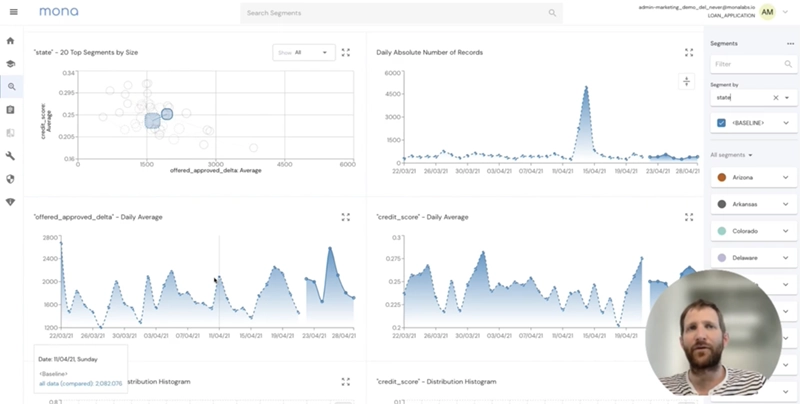
Task: Select the magnifier investigate sidebar icon
Action: click(11, 87)
